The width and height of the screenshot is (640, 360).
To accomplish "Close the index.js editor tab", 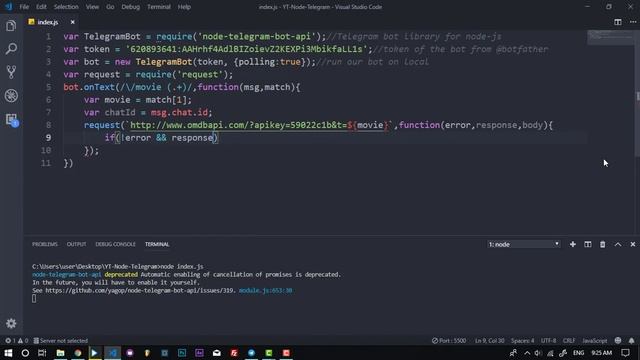I will (x=72, y=22).
